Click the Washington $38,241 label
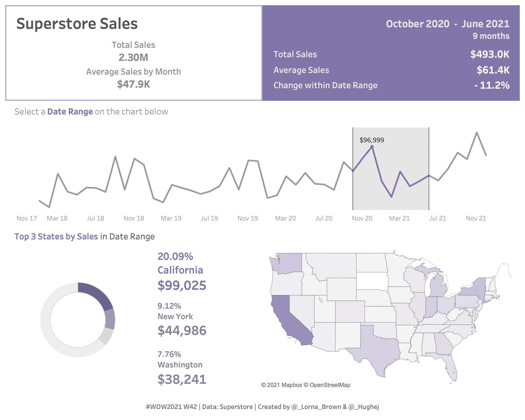 click(182, 379)
